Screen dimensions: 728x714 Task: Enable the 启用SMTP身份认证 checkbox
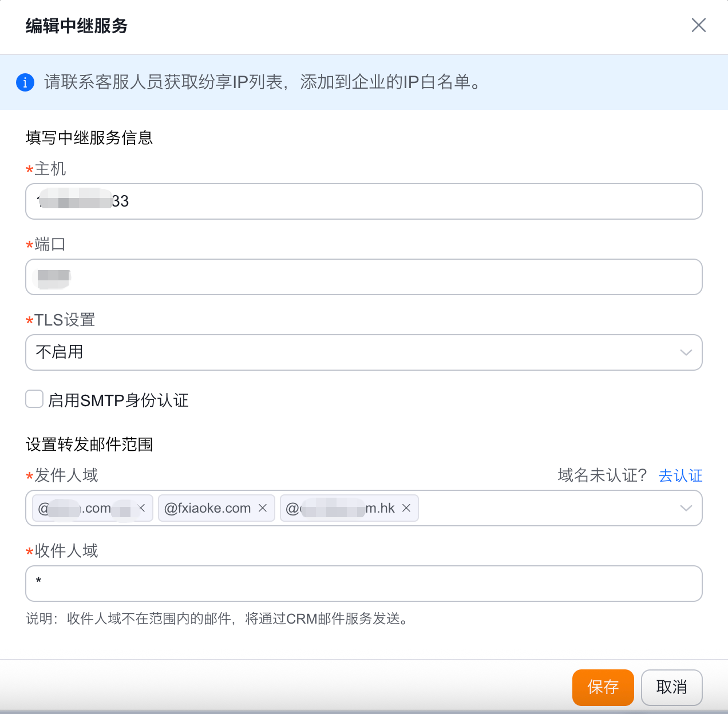pos(34,399)
